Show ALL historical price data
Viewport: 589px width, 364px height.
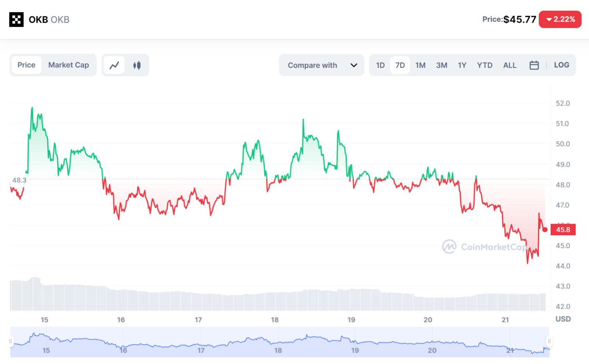(510, 66)
